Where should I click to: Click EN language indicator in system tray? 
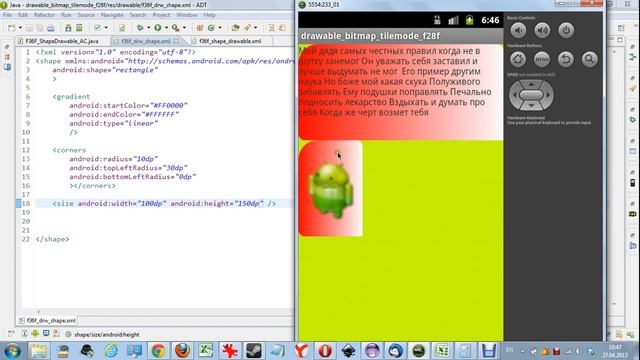coord(509,350)
